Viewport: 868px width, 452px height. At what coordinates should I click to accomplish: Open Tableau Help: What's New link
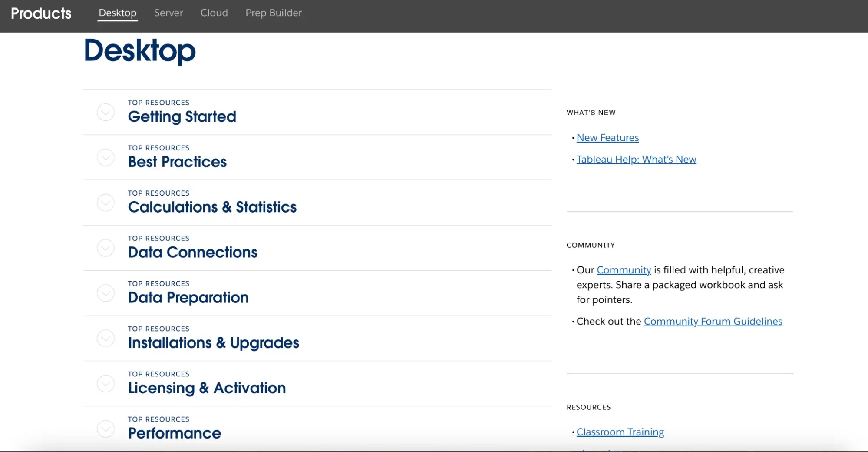pyautogui.click(x=636, y=160)
